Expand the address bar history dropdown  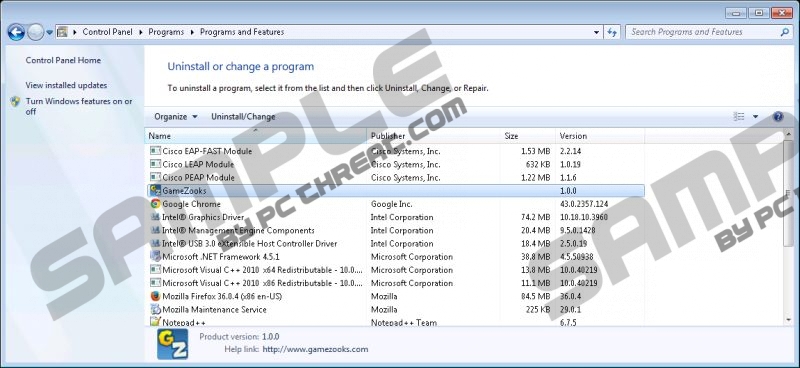coord(596,32)
